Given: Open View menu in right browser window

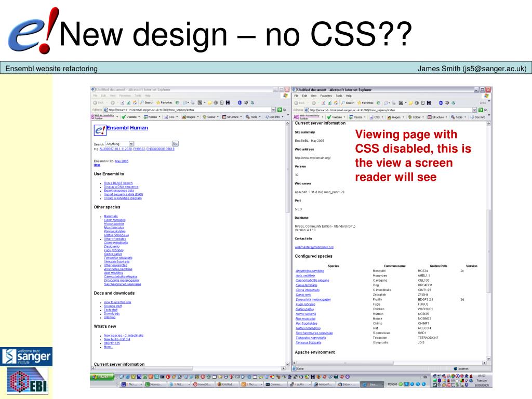Looking at the screenshot, I should [314, 96].
